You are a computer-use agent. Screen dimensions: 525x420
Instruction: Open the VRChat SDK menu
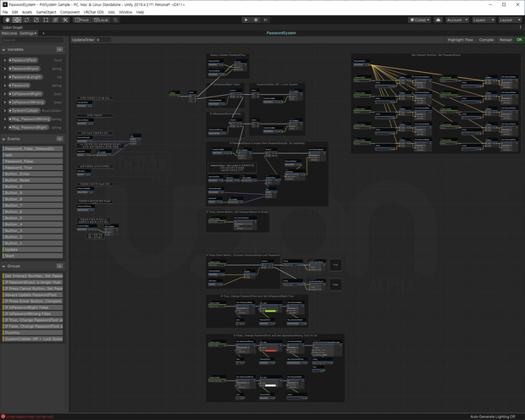click(x=93, y=12)
